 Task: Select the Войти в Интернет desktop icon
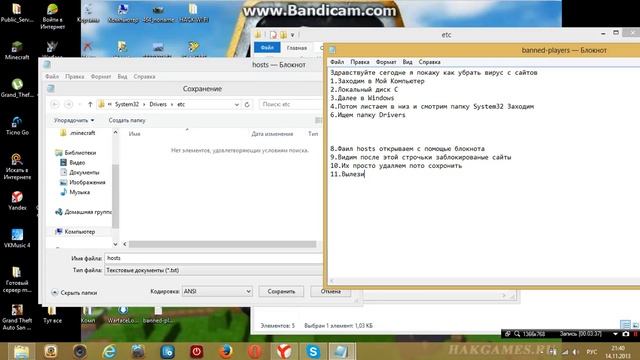click(52, 16)
